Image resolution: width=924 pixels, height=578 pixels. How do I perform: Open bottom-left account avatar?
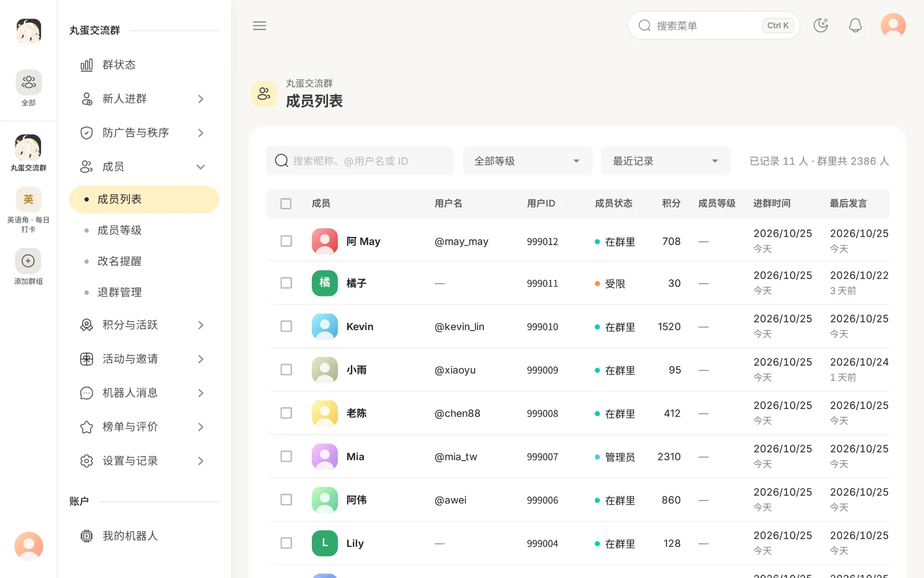28,546
